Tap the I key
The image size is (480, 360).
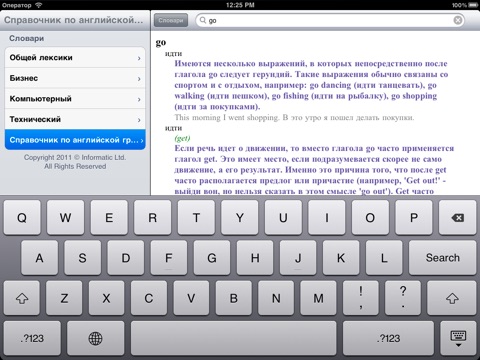[x=327, y=218]
